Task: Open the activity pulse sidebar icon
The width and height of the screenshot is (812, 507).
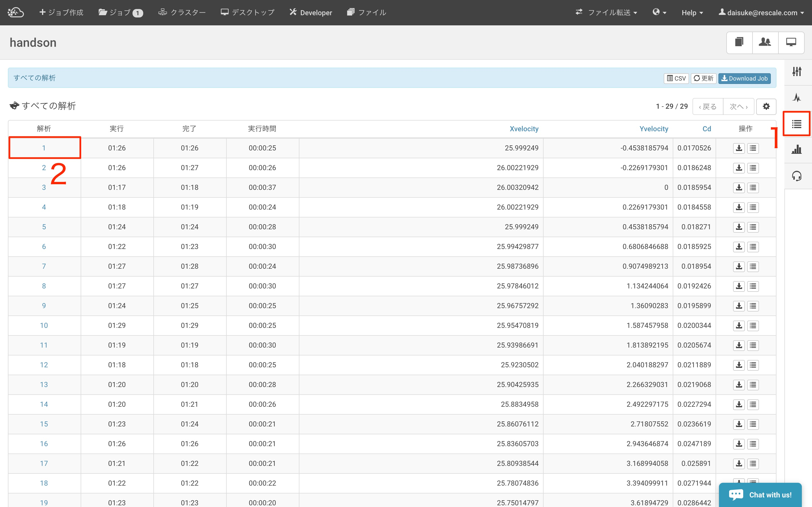Action: point(796,97)
